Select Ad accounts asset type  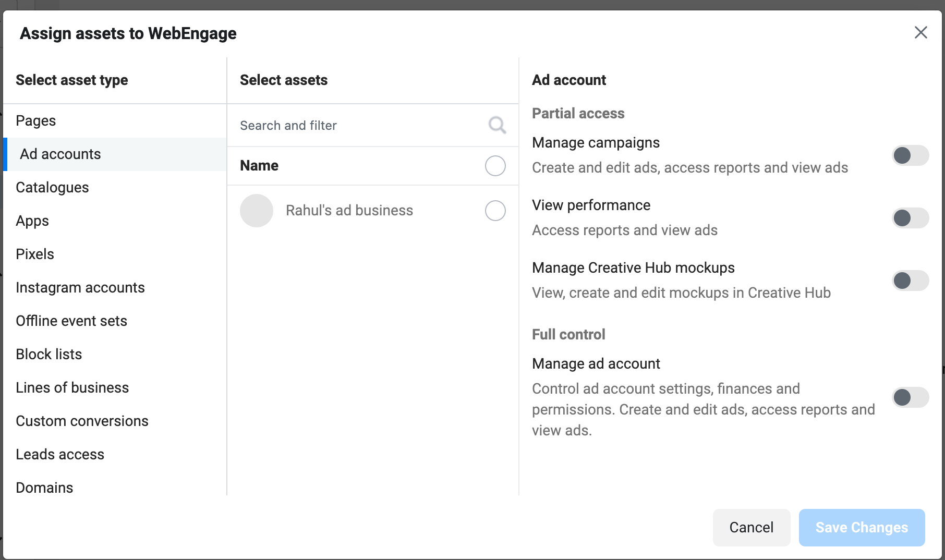pos(60,154)
